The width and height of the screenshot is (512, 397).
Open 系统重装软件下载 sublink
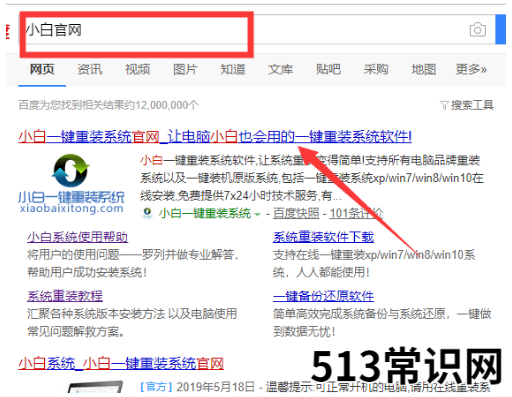pyautogui.click(x=323, y=237)
